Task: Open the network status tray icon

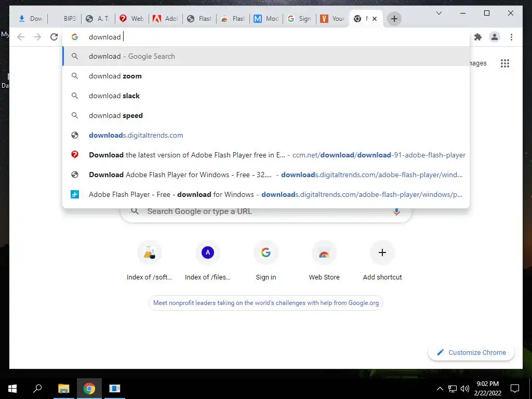Action: pyautogui.click(x=453, y=389)
